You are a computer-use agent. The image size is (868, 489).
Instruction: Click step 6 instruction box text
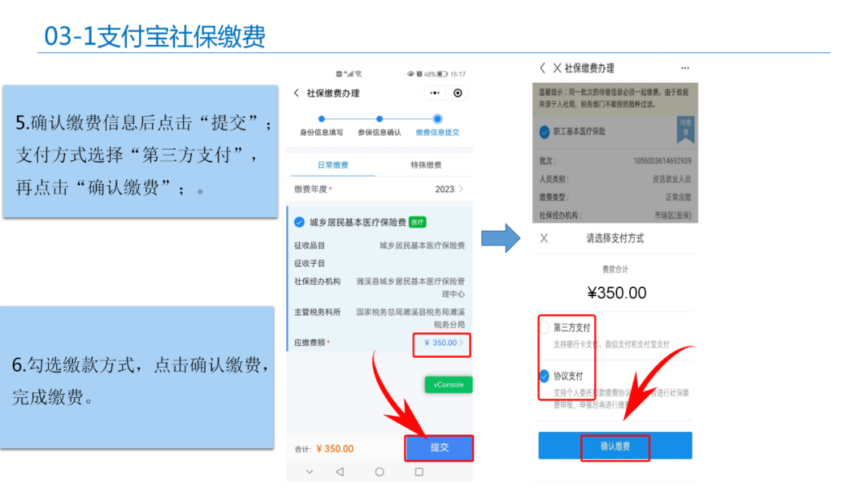coord(140,380)
